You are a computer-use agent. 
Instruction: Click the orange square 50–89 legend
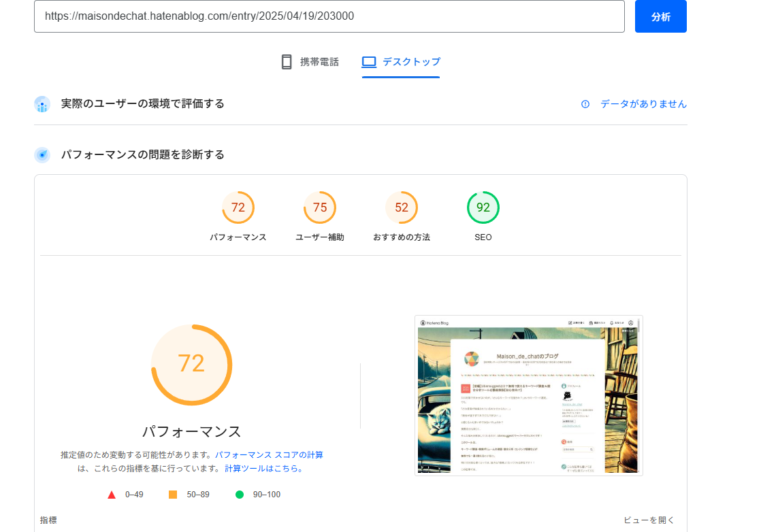coord(189,495)
